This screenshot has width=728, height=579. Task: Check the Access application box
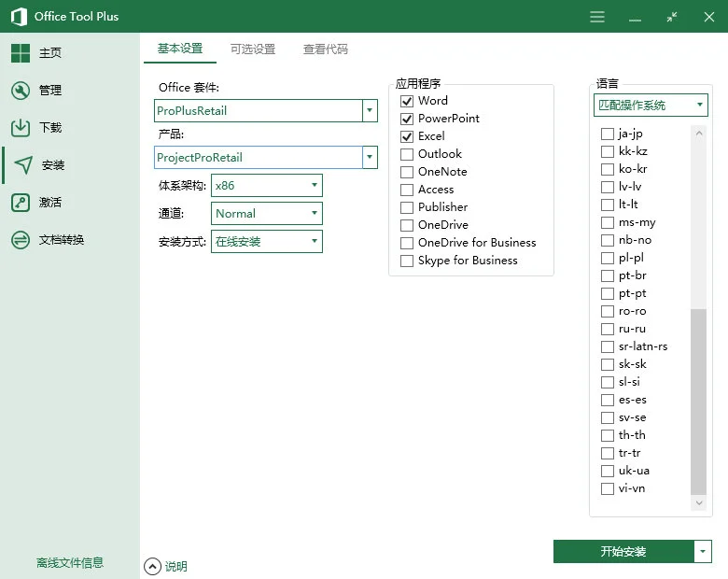407,190
